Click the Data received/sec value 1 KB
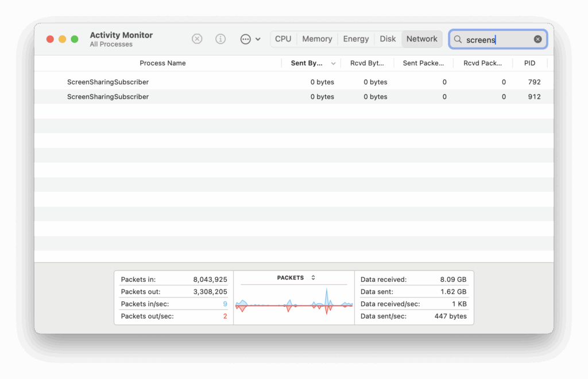This screenshot has height=379, width=588. click(459, 304)
